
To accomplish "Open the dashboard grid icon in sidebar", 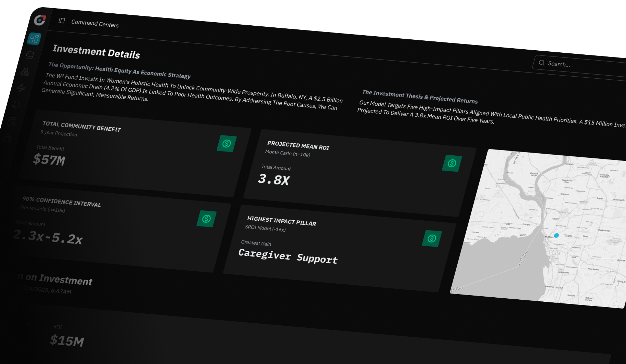I will [34, 38].
